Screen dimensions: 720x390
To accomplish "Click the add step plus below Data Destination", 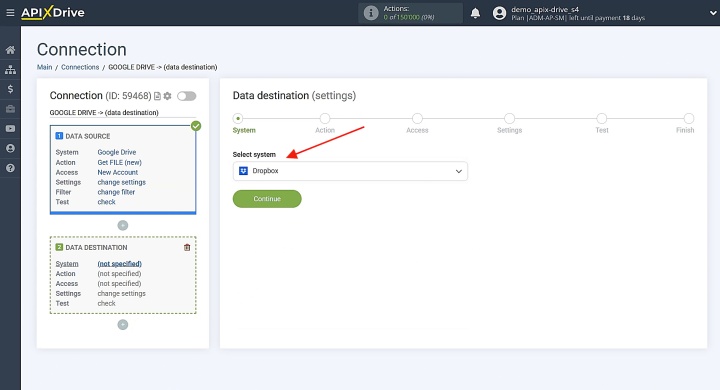I will click(123, 325).
